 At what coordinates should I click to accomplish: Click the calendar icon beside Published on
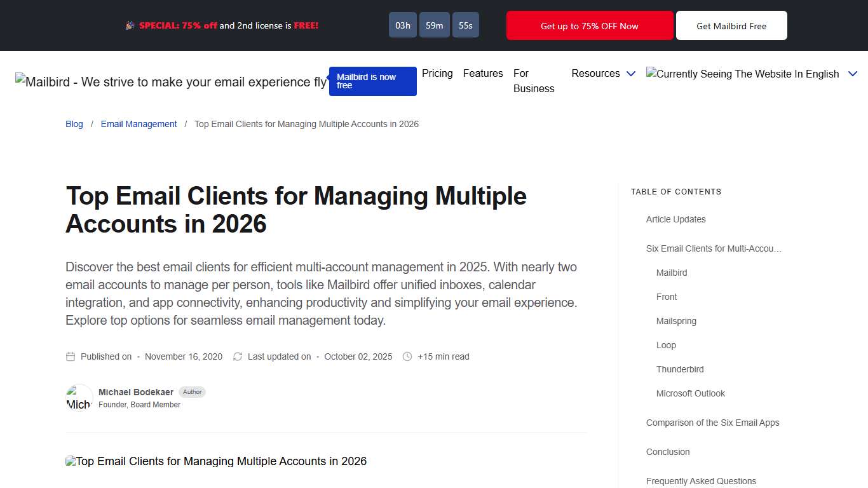tap(70, 356)
